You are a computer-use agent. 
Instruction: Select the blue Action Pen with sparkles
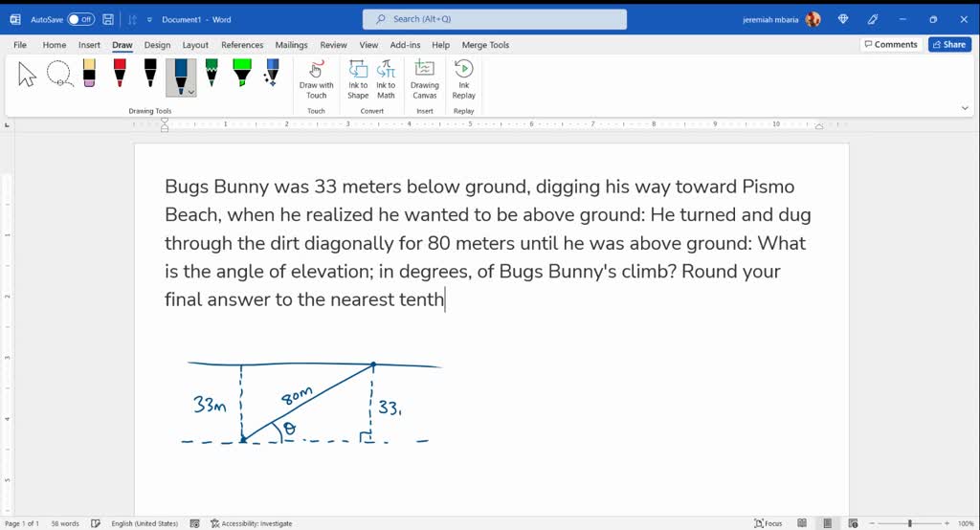(x=272, y=73)
